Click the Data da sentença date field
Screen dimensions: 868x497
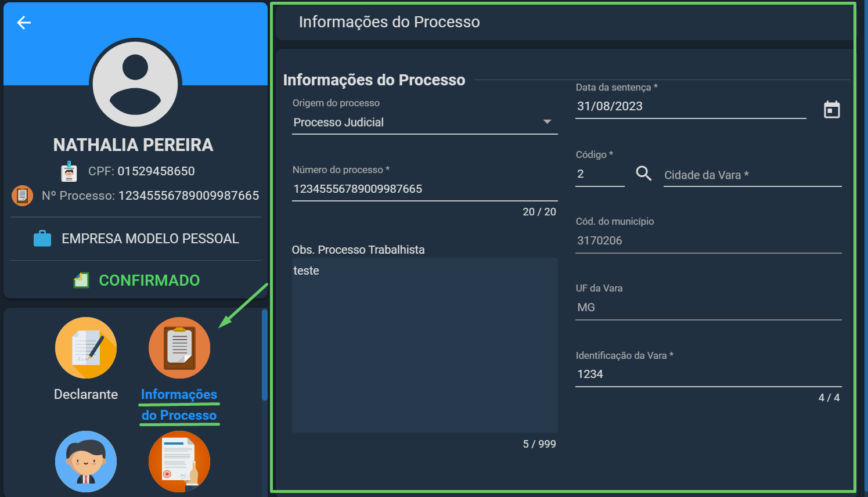tap(691, 107)
